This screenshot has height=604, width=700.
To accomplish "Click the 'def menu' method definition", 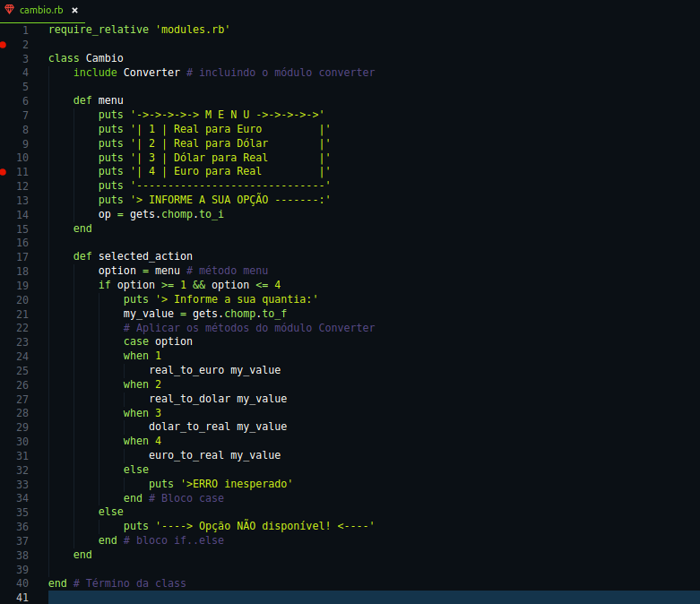I will click(x=99, y=100).
